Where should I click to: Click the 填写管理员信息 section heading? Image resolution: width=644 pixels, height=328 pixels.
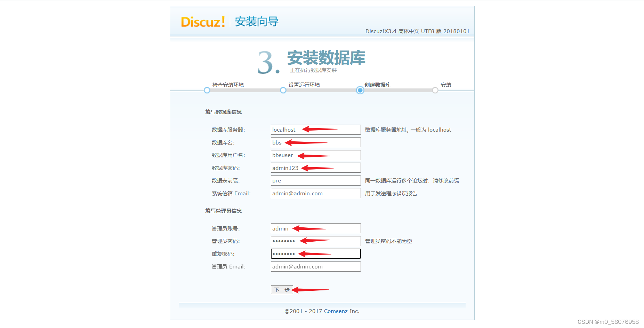pos(224,211)
